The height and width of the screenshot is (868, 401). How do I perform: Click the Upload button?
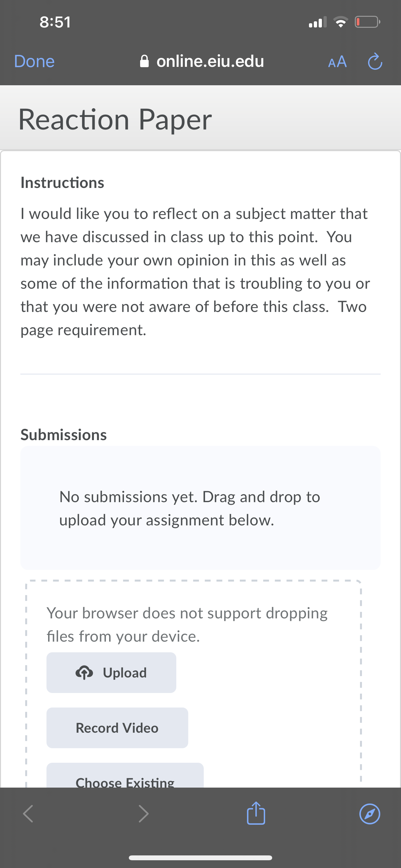(x=111, y=673)
